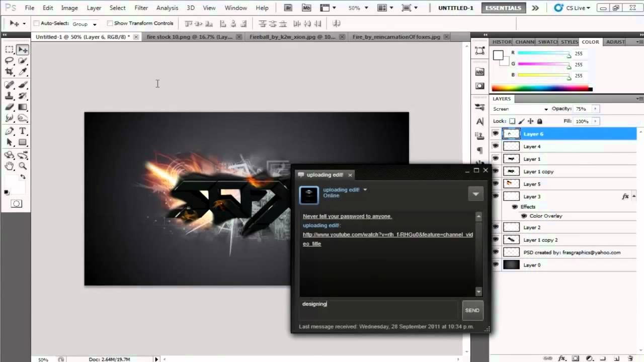644x362 pixels.
Task: Select the Crop tool
Action: tap(9, 72)
